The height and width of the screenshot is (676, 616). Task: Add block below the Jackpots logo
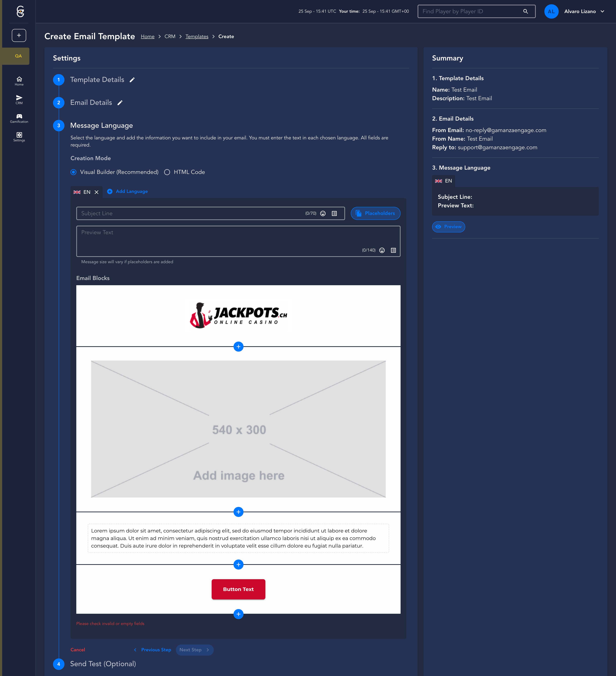pos(238,347)
